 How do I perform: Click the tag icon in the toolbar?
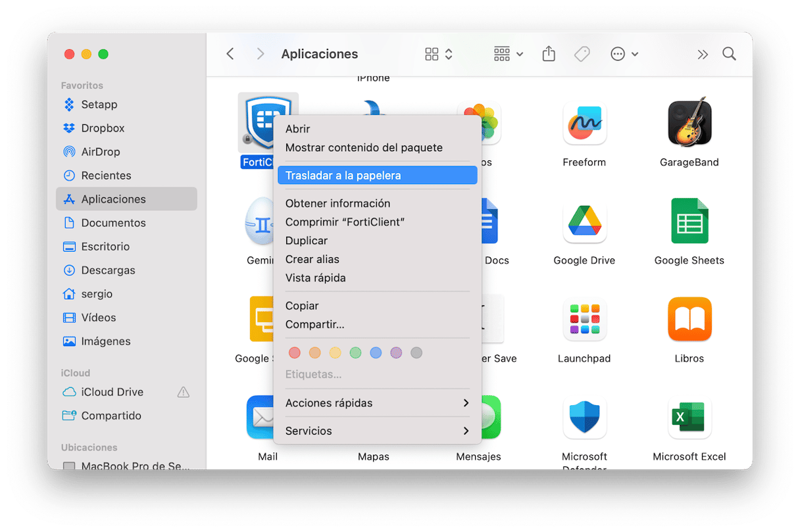click(x=582, y=54)
